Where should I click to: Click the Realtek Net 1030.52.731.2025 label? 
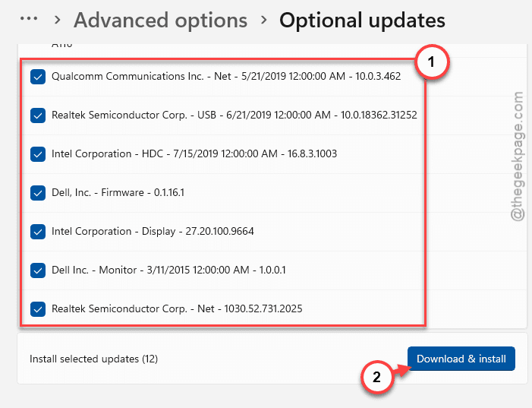(177, 308)
